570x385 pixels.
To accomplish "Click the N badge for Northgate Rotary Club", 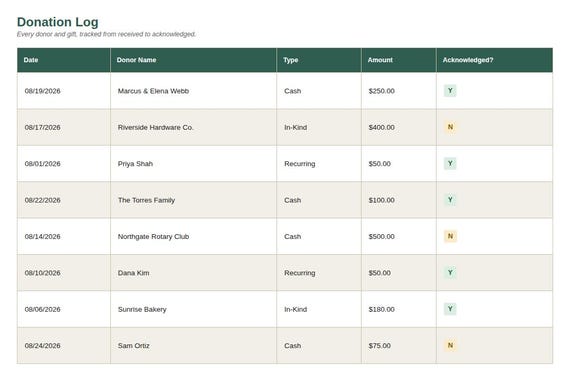I will [x=450, y=236].
